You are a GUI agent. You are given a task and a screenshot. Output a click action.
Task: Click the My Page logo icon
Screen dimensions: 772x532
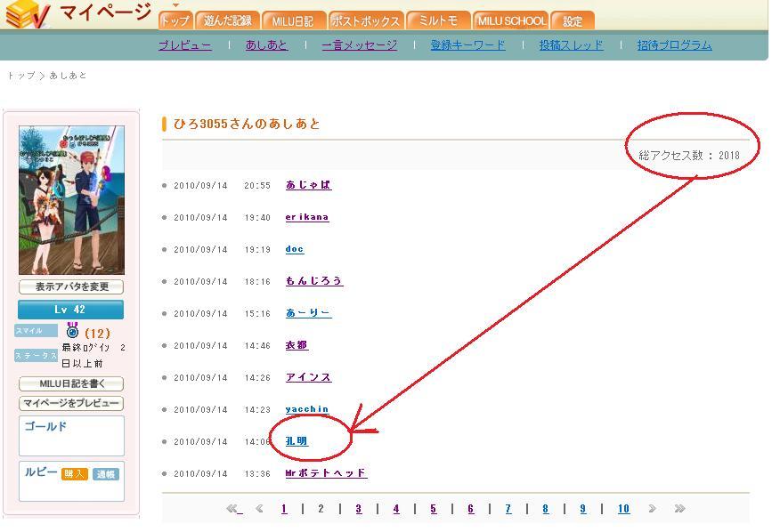click(27, 14)
